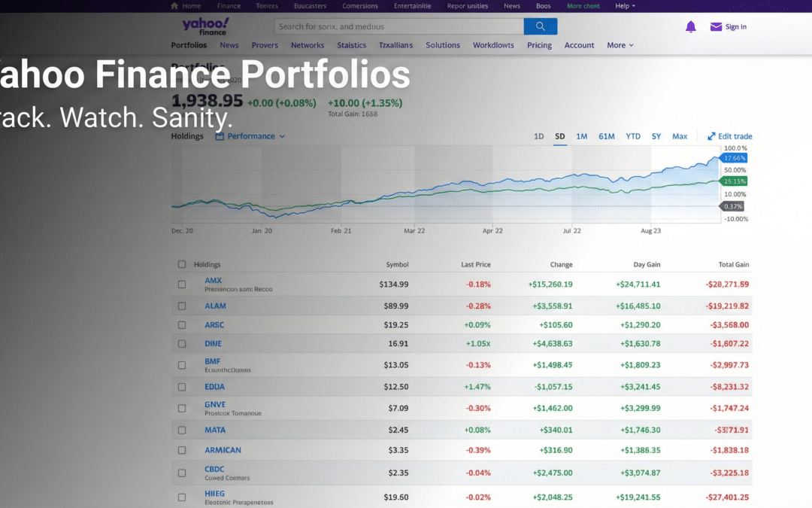The height and width of the screenshot is (508, 812).
Task: Click the Edit trade expand icon
Action: click(711, 136)
